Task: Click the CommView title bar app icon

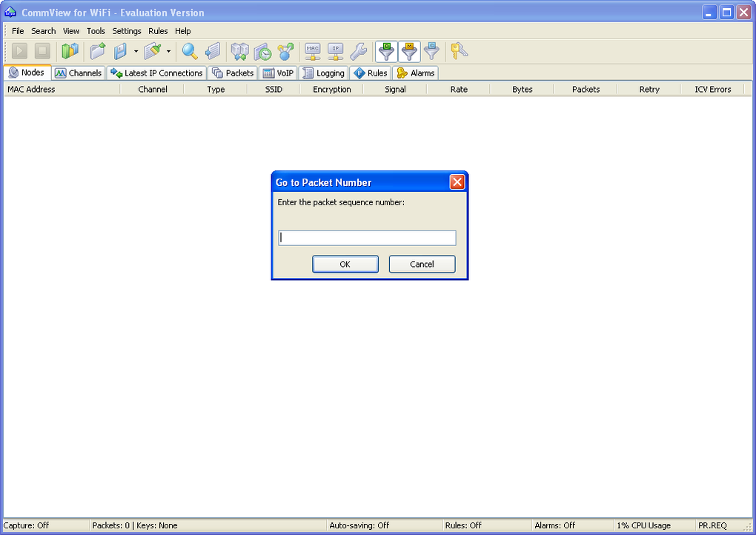Action: (x=10, y=12)
